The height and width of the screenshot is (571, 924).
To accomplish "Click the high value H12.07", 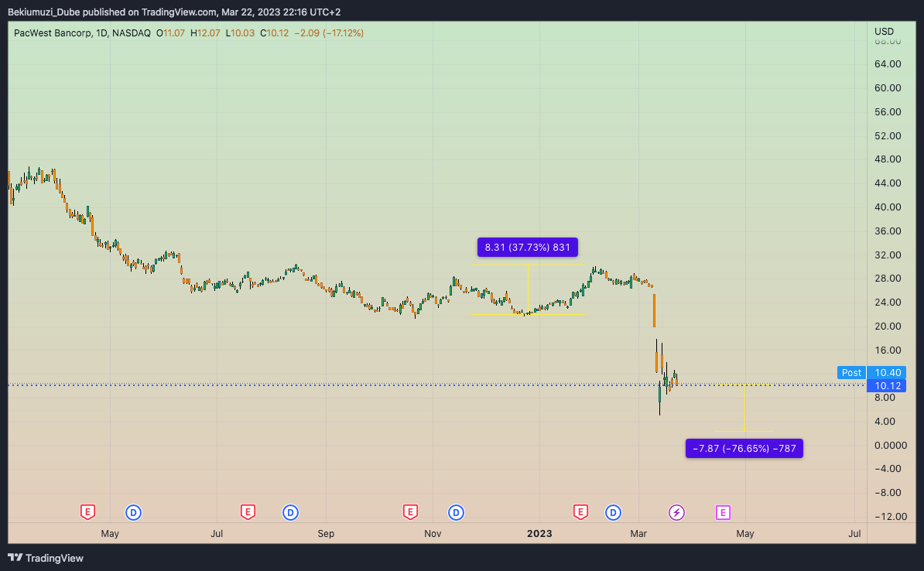I will [205, 33].
